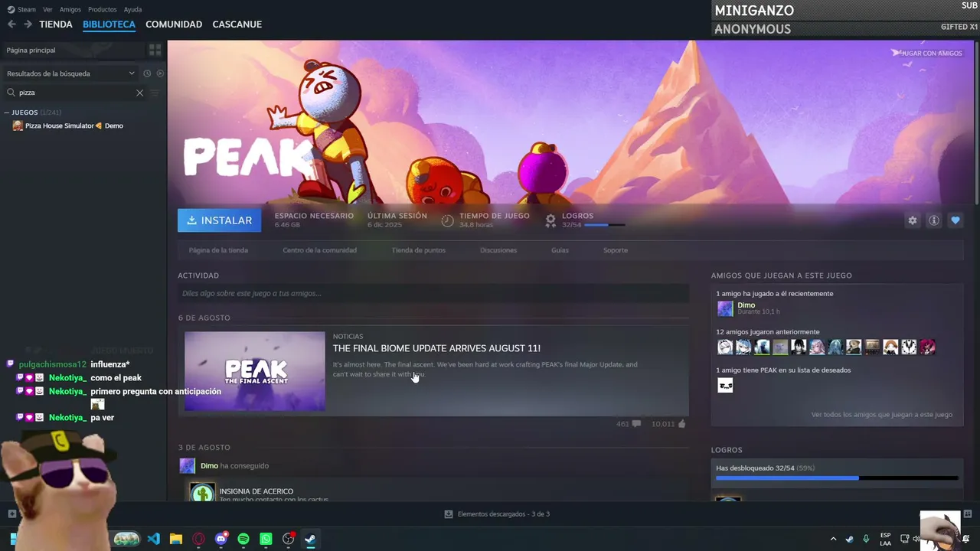Click the Steam taskbar icon
Viewport: 980px width, 551px height.
(310, 539)
